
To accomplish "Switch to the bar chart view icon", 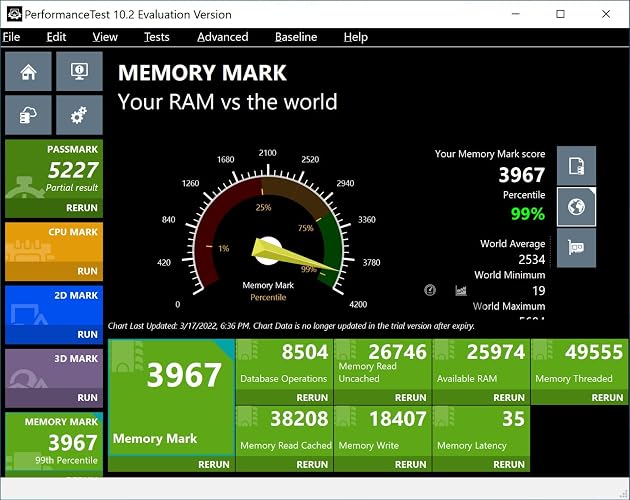I will [x=461, y=290].
